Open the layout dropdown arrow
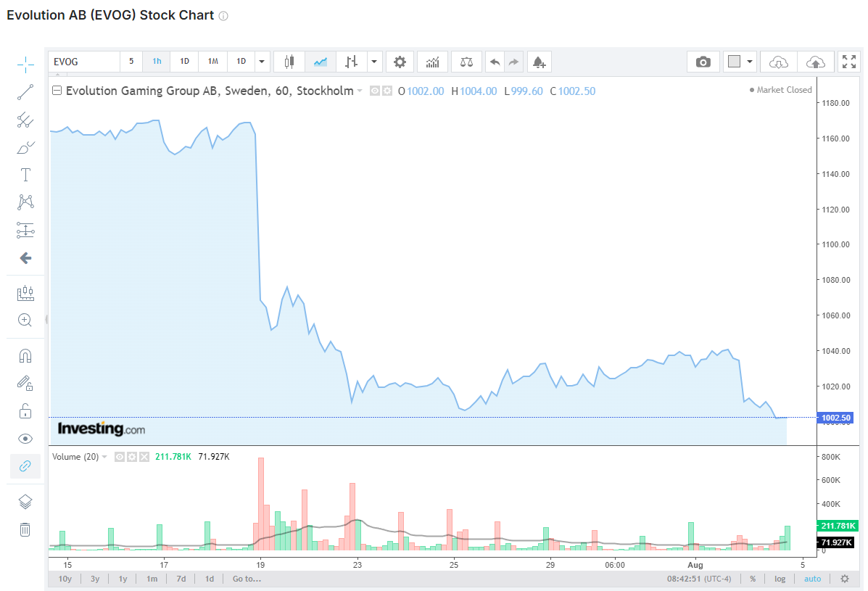The height and width of the screenshot is (591, 868). [x=750, y=62]
